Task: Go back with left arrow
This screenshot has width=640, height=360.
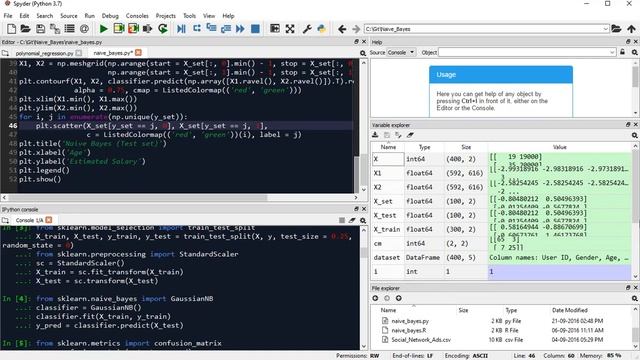Action: pyautogui.click(x=342, y=29)
